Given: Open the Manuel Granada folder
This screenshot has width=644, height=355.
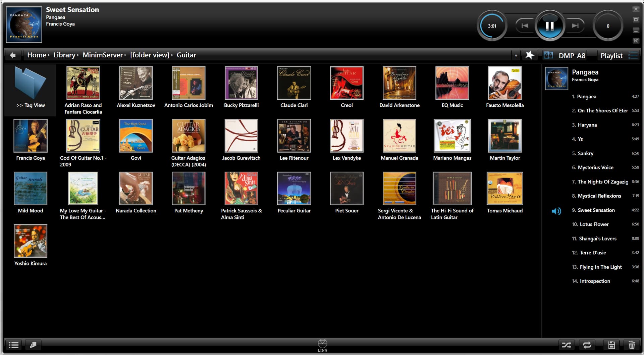Looking at the screenshot, I should pyautogui.click(x=399, y=140).
